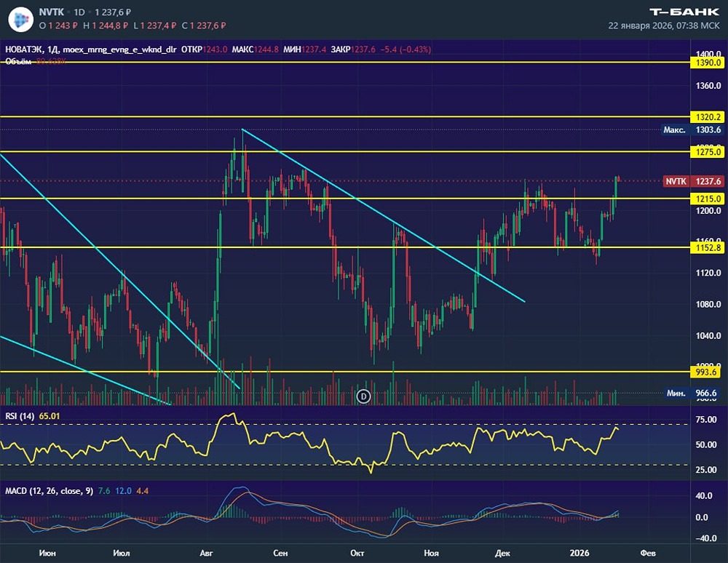
Task: Click the MACD value 7.6
Action: 104,491
